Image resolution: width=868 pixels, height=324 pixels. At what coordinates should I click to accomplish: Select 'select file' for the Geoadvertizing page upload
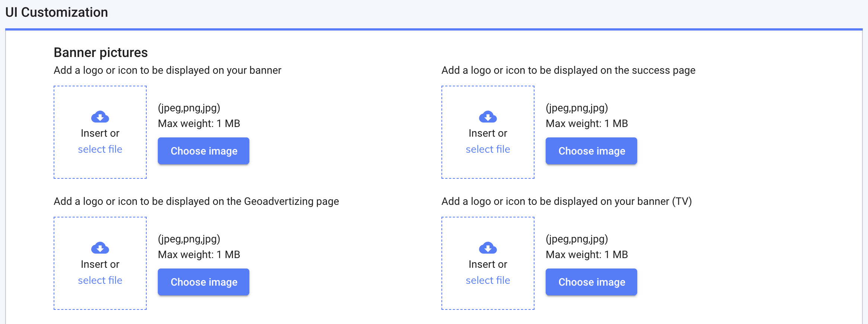click(100, 280)
